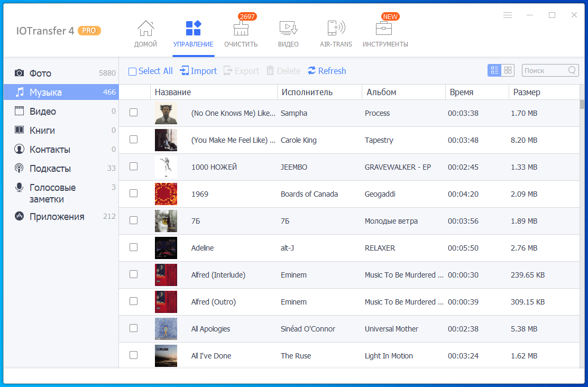Open the Home (ДОМОЙ) tab icon

[145, 28]
